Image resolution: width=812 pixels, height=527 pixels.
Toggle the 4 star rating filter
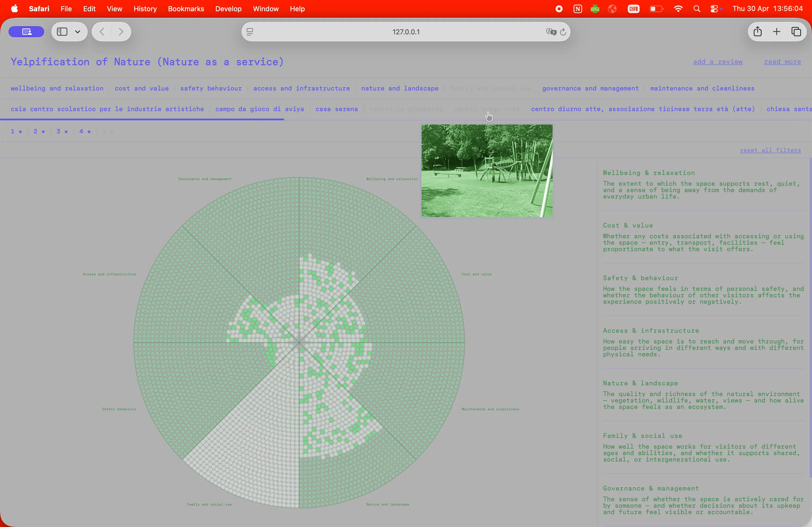85,131
